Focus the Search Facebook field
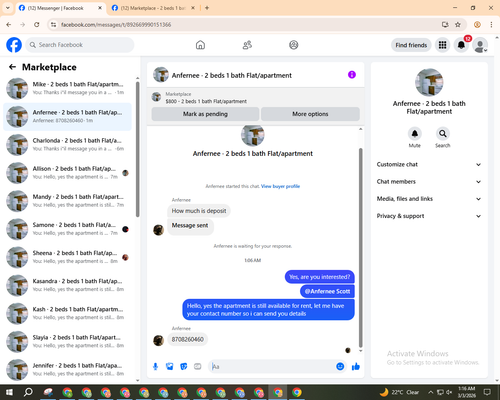The height and width of the screenshot is (400, 500). (80, 45)
